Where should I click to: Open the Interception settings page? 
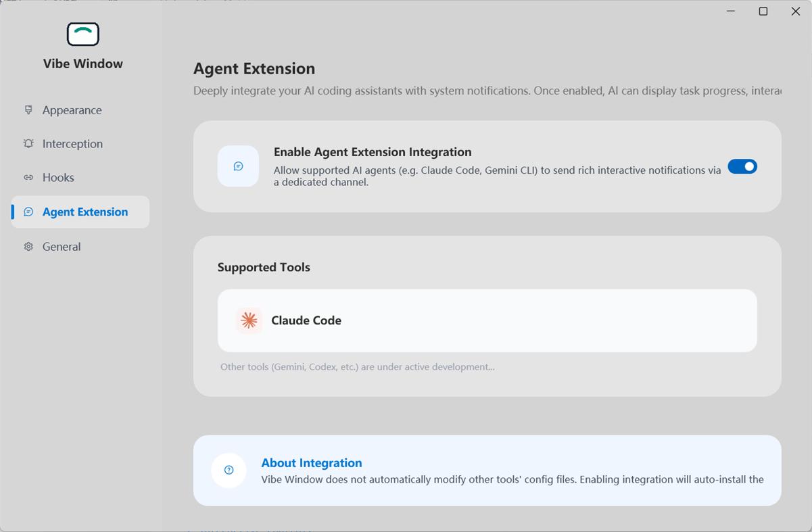coord(80,144)
